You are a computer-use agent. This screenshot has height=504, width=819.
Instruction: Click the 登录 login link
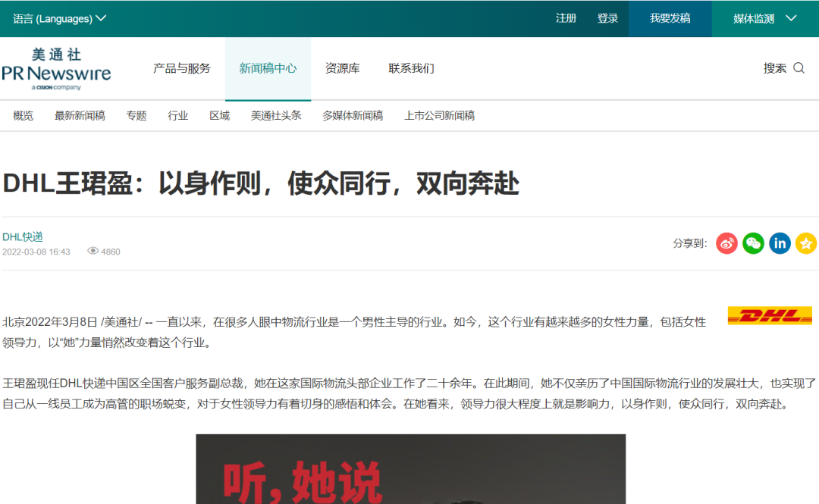coord(607,18)
